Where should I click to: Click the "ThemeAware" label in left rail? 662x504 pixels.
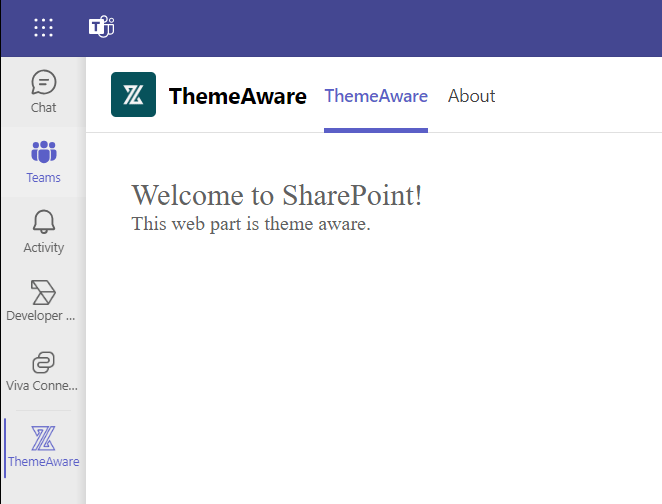[43, 462]
